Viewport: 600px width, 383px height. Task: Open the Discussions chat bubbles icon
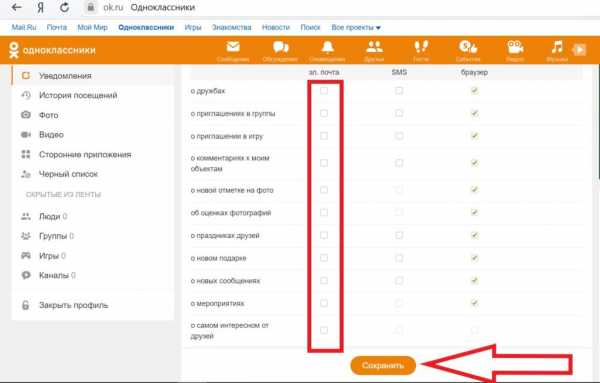280,47
